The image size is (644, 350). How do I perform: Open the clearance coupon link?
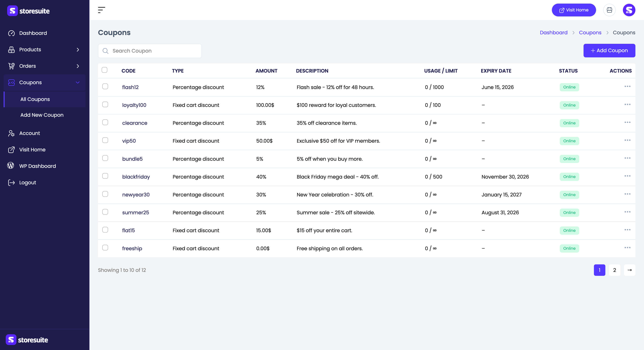(135, 123)
